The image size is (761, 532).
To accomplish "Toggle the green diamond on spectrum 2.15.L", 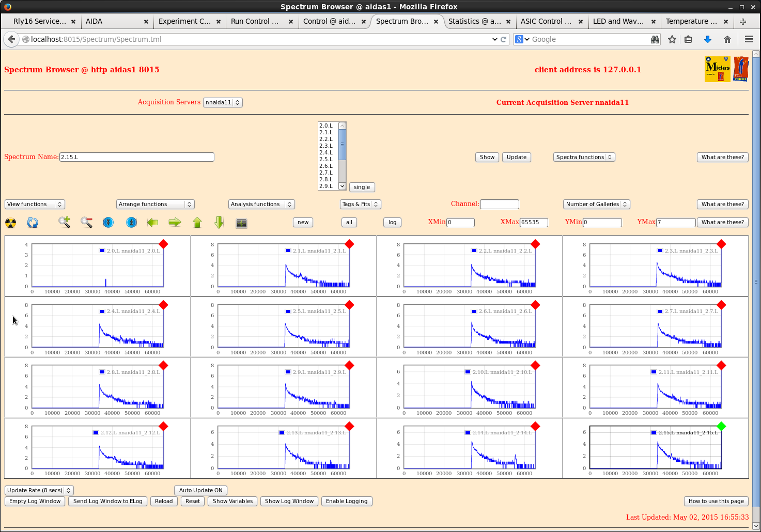I will tap(721, 426).
